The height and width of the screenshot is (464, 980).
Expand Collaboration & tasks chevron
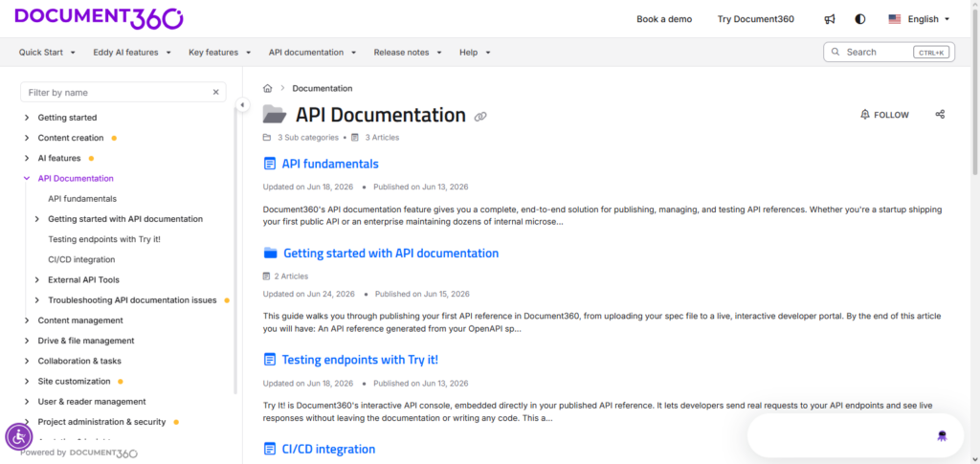point(26,361)
